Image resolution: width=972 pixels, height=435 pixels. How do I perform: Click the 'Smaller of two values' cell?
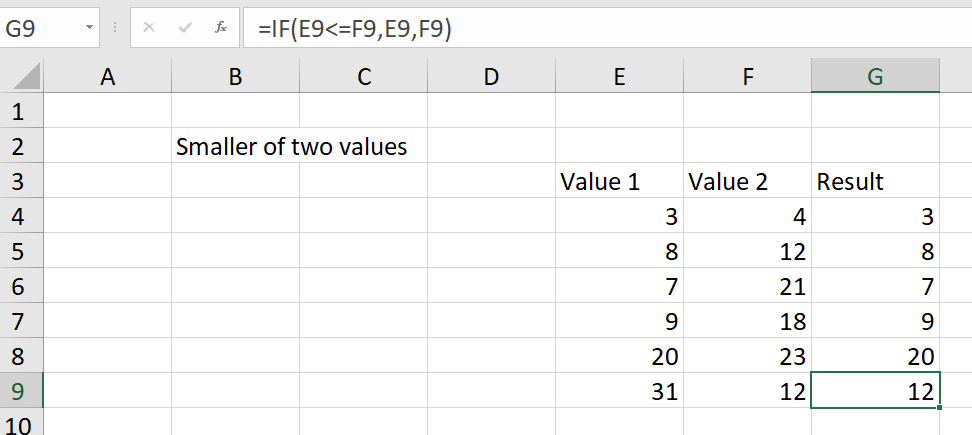click(292, 147)
